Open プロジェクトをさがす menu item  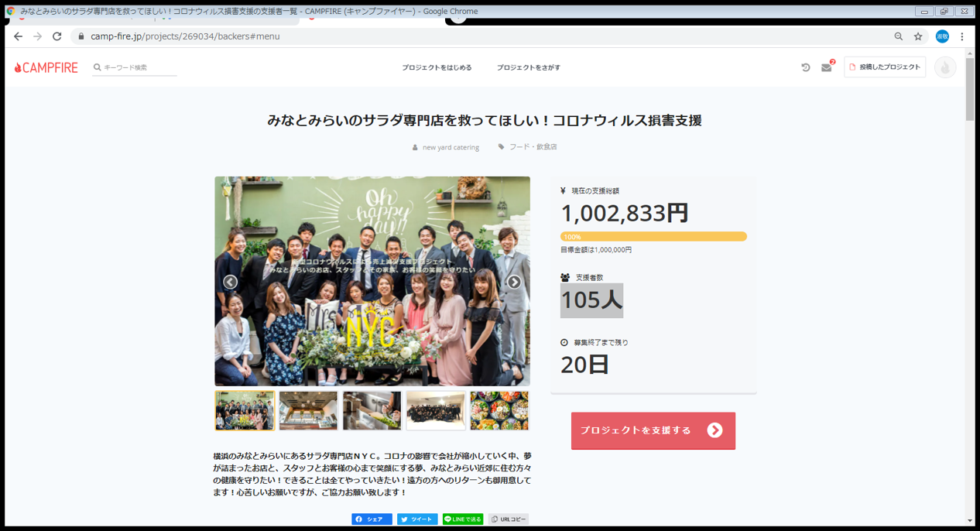coord(528,68)
